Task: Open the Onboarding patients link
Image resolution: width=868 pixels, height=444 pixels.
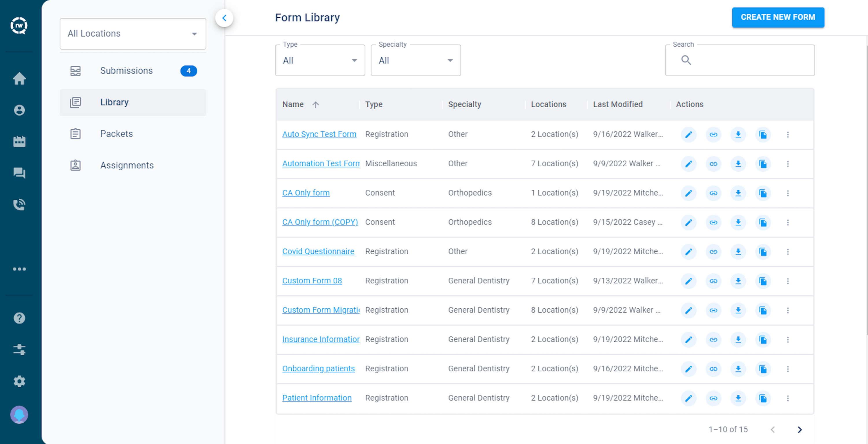Action: (x=319, y=369)
